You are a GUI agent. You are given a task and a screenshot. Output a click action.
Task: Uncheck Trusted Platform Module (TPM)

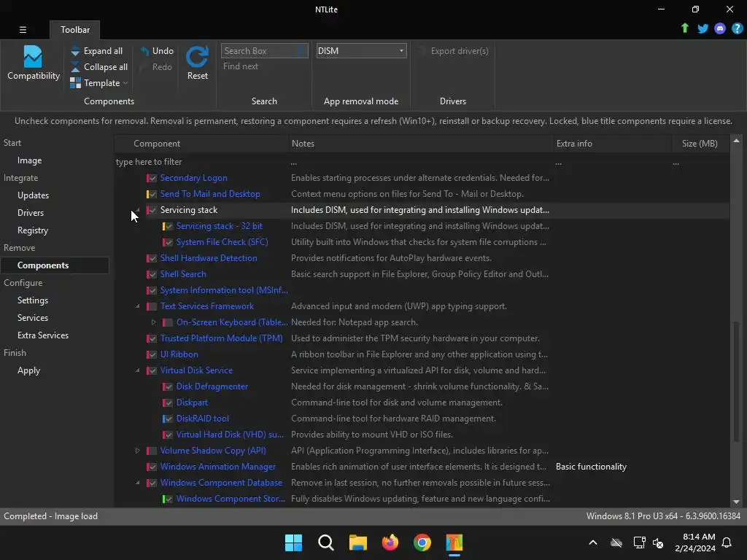152,338
